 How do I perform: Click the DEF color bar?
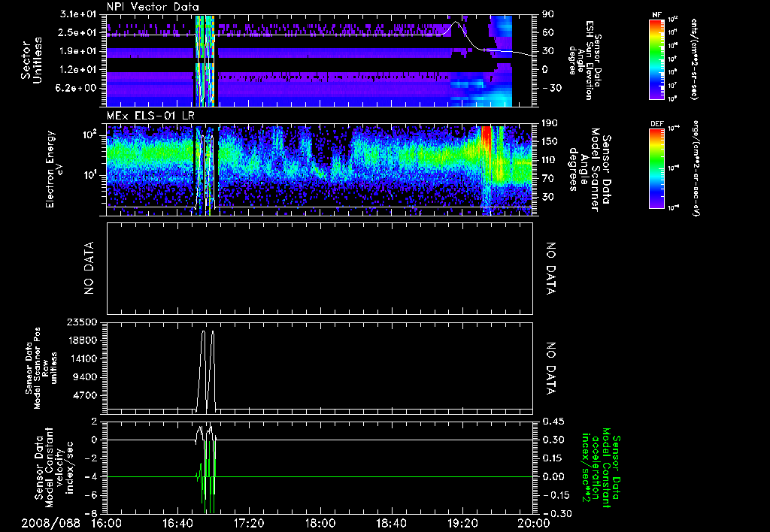[x=656, y=168]
